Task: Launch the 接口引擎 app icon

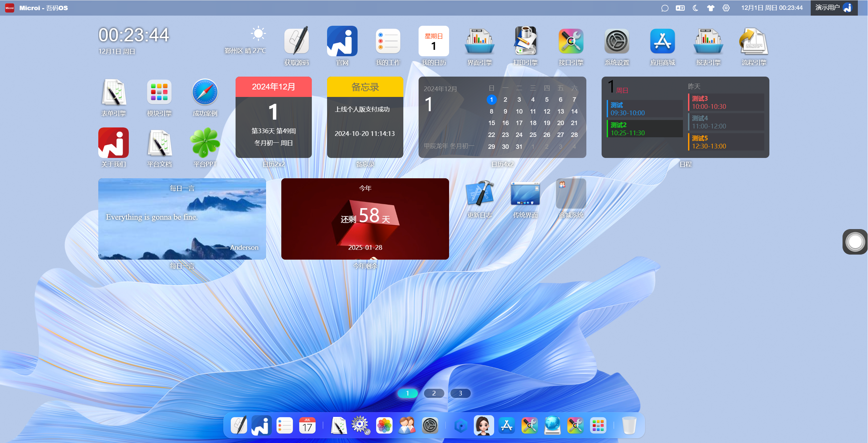Action: pyautogui.click(x=571, y=42)
